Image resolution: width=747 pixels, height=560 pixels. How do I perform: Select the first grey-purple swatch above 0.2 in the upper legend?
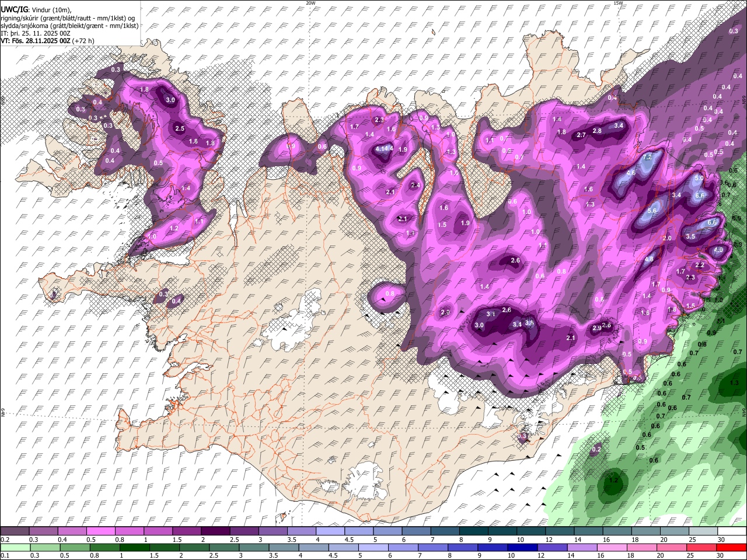tap(15, 531)
